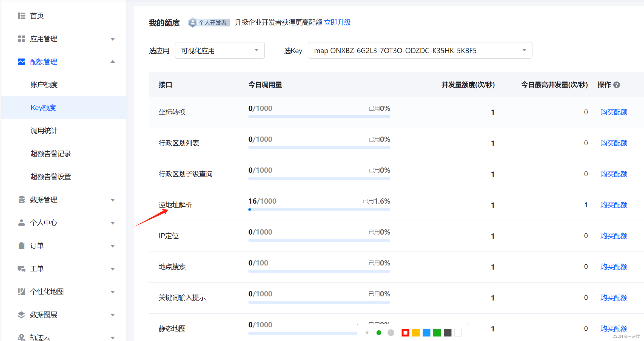The image size is (644, 341).
Task: Click the help question mark beside 操作
Action: pyautogui.click(x=617, y=85)
